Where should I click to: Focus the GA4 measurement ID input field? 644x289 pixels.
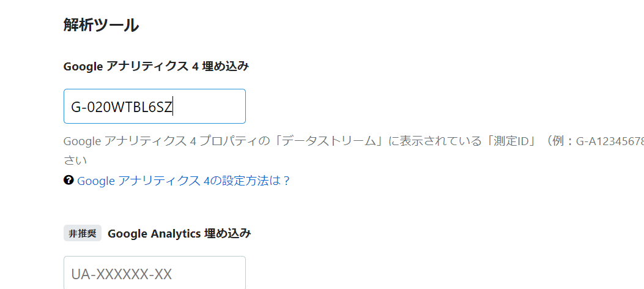155,106
